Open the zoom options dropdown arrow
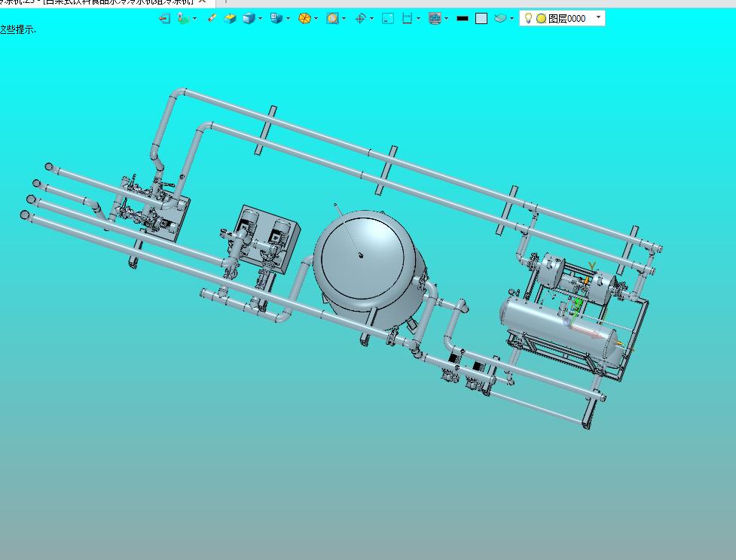The height and width of the screenshot is (560, 736). click(344, 18)
